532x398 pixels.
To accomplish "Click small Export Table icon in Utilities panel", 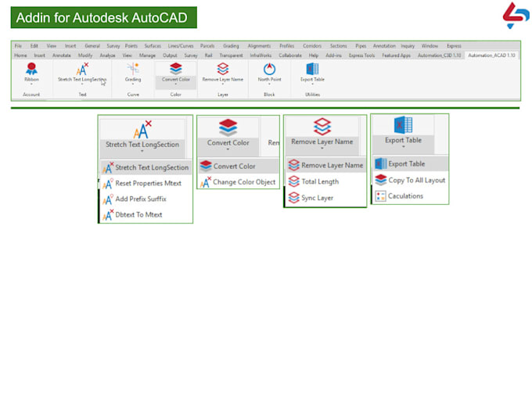I will pyautogui.click(x=312, y=69).
